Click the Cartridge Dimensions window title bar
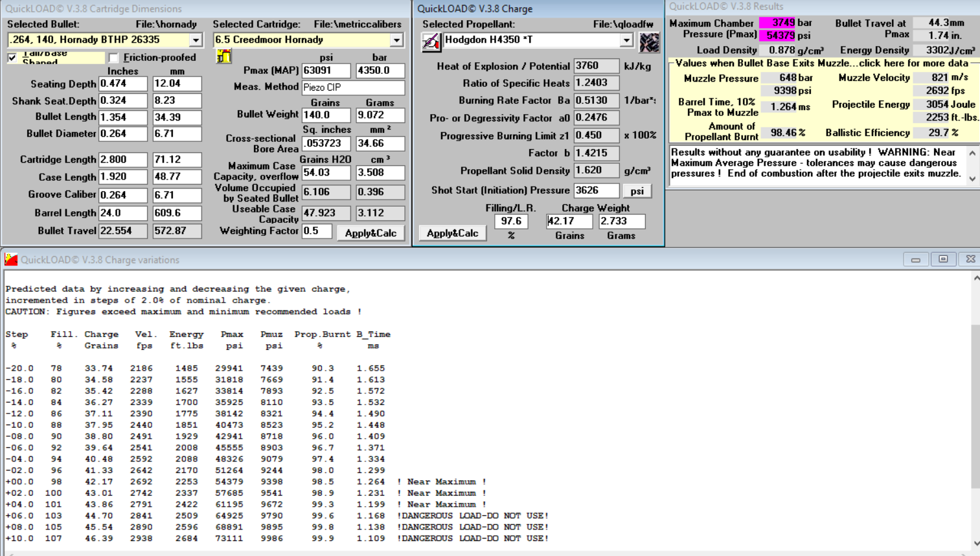 (206, 8)
